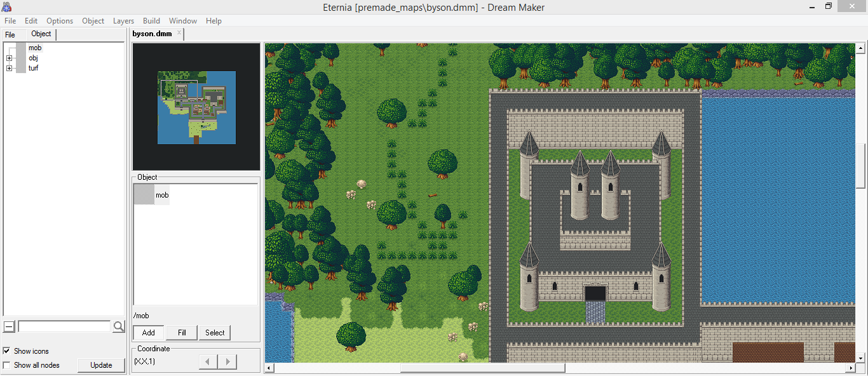Toggle the Show icons checkbox
Image resolution: width=868 pixels, height=376 pixels.
click(x=6, y=351)
